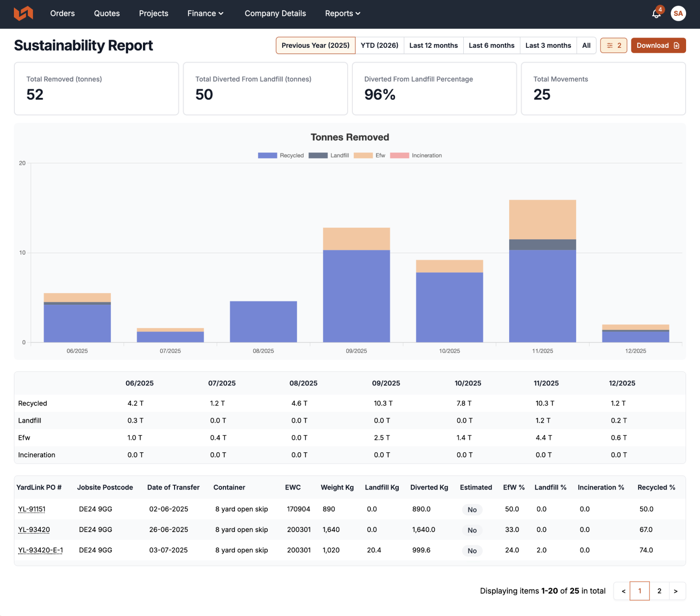
Task: Expand the Finance dropdown menu
Action: [x=205, y=13]
